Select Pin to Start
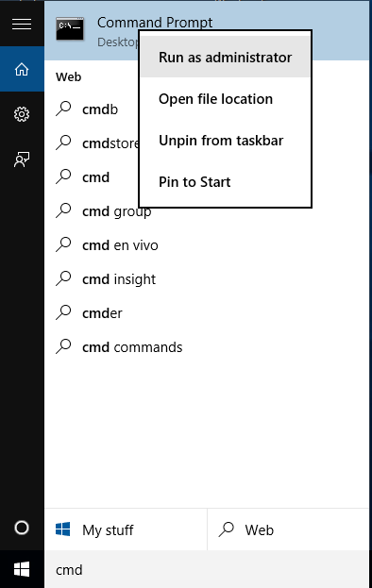 click(225, 182)
